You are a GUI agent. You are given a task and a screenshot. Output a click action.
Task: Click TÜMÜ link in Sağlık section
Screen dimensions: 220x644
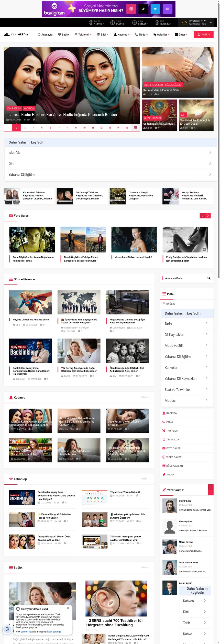click(145, 567)
